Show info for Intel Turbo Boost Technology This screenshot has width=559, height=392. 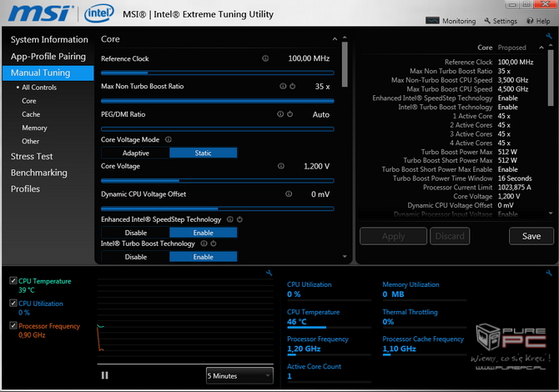[x=204, y=244]
